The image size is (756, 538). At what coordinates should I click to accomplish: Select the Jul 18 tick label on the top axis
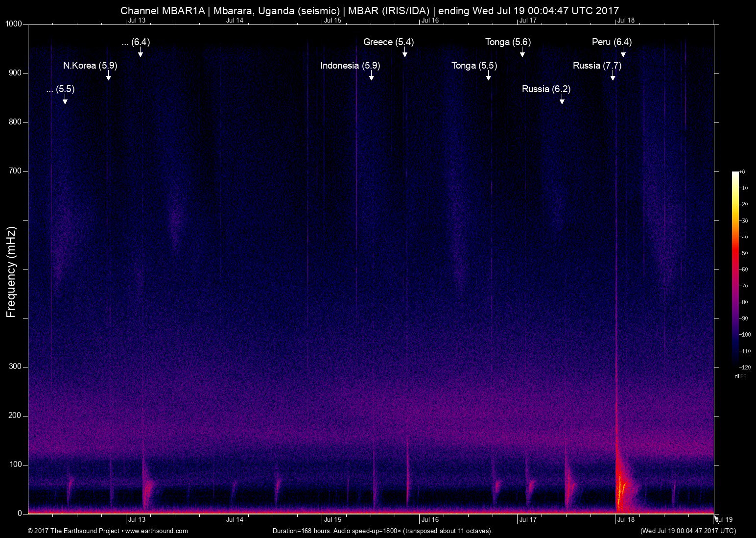(626, 20)
